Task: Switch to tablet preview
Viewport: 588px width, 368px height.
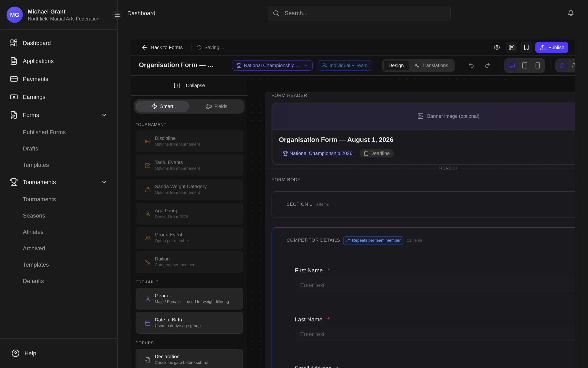Action: tap(525, 65)
